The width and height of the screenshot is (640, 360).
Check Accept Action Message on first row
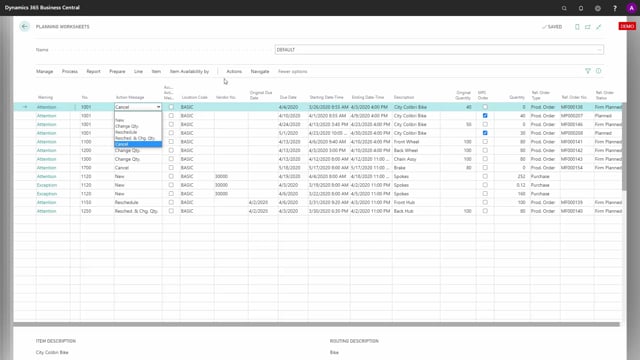click(x=171, y=107)
